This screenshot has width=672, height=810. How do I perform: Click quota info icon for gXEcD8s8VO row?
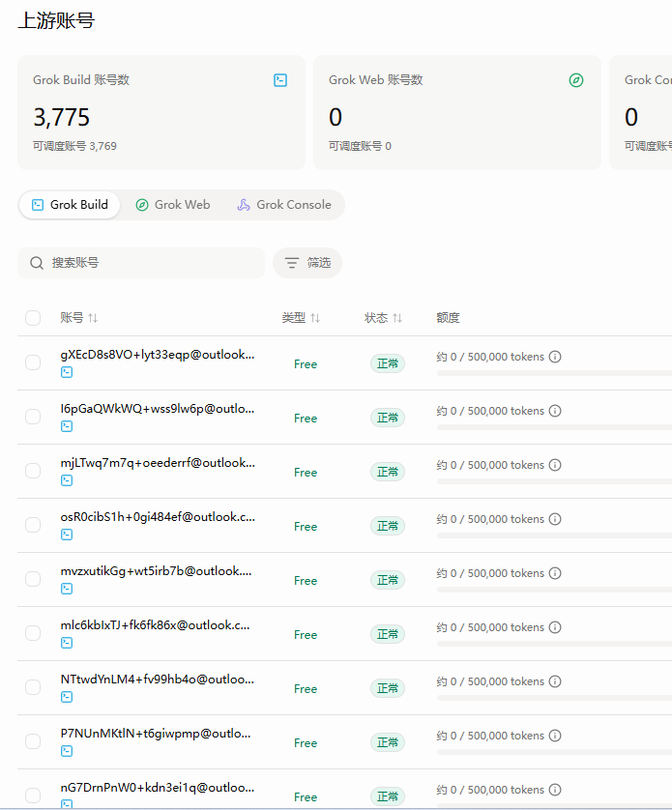pos(555,357)
